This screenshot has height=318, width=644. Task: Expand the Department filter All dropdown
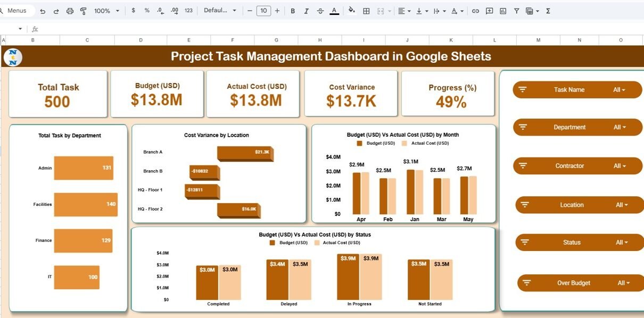tap(620, 128)
